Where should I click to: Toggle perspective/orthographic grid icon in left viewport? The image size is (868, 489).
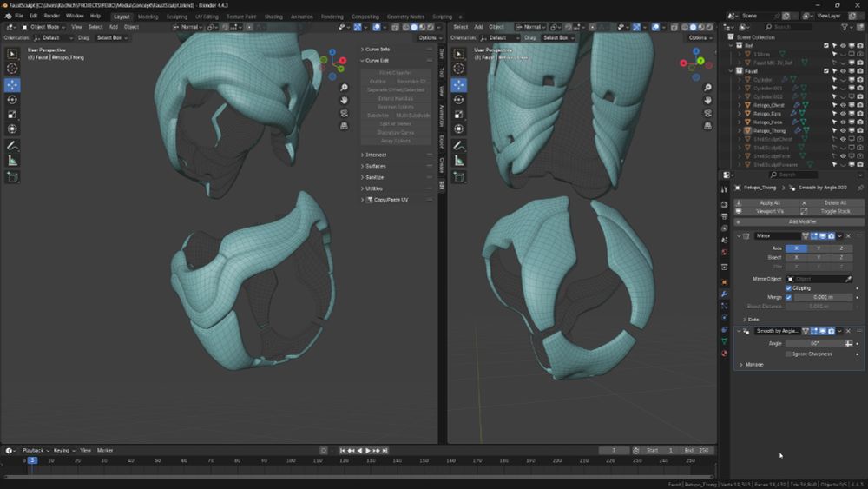344,126
